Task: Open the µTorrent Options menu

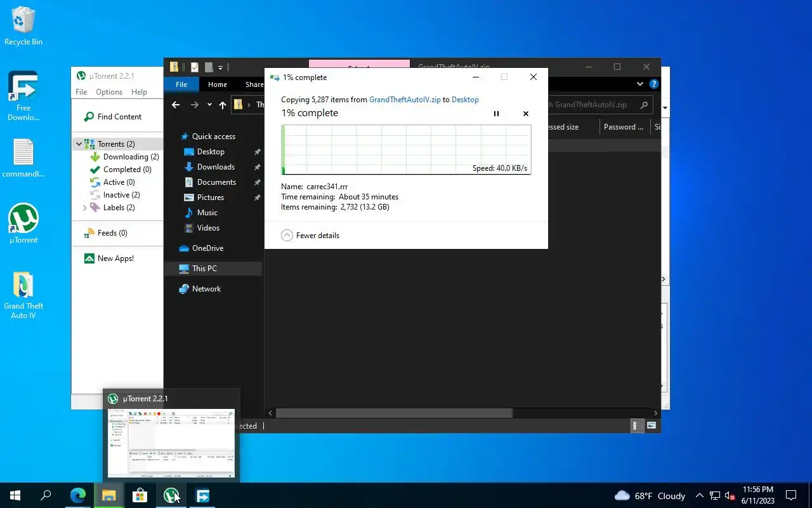Action: [x=109, y=92]
